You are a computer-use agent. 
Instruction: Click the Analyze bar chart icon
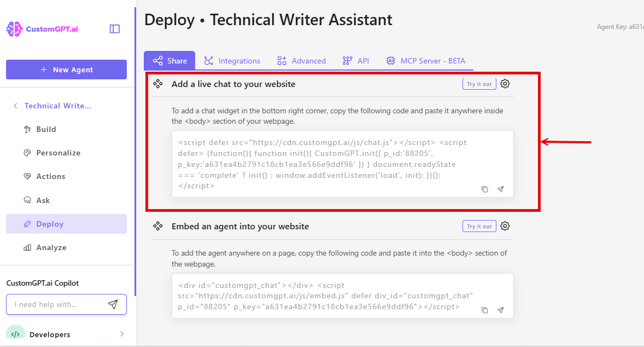(x=27, y=247)
